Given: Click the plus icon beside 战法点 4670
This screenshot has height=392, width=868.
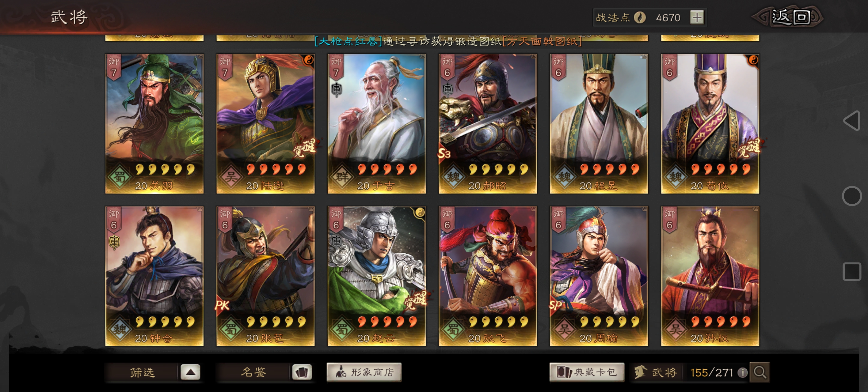Looking at the screenshot, I should [x=697, y=17].
